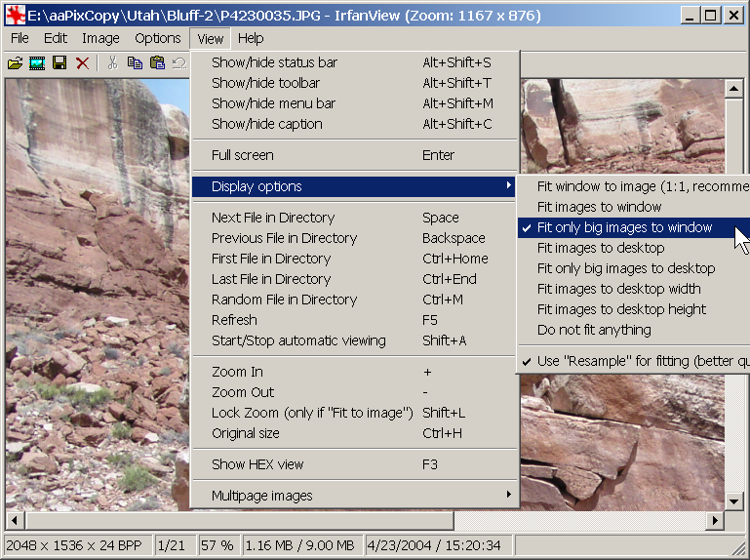Click the Paste clipboard icon
The image size is (750, 560).
click(157, 63)
